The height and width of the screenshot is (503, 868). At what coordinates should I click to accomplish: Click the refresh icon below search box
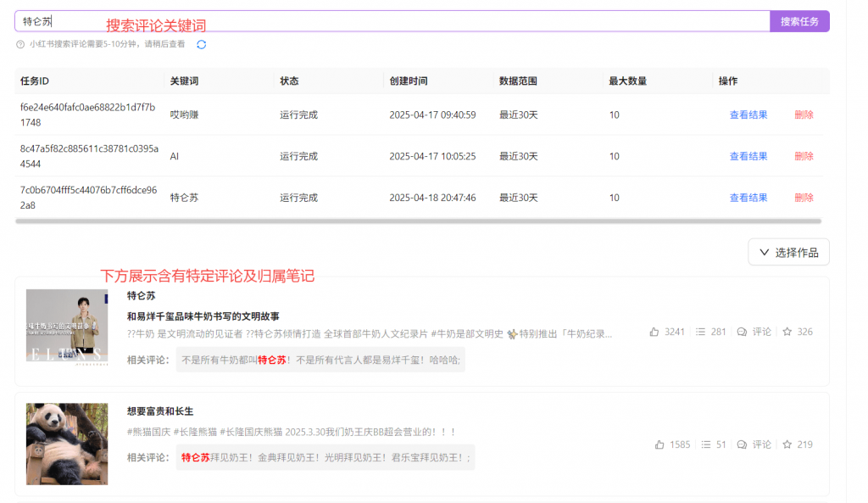(202, 44)
